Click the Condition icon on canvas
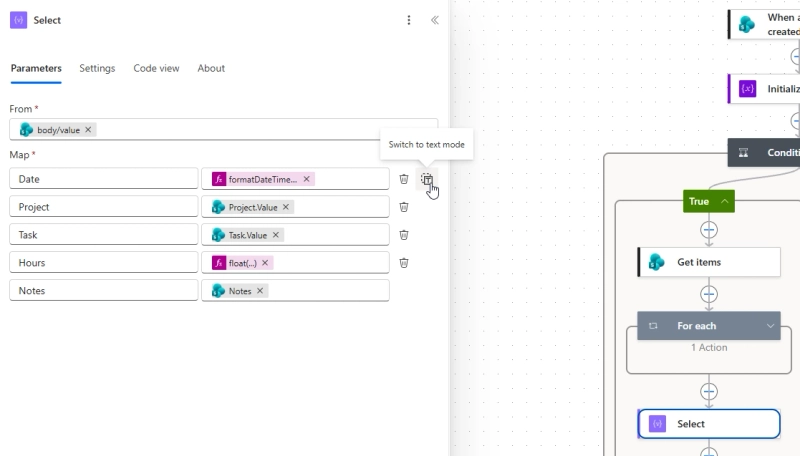The image size is (800, 456). click(743, 153)
